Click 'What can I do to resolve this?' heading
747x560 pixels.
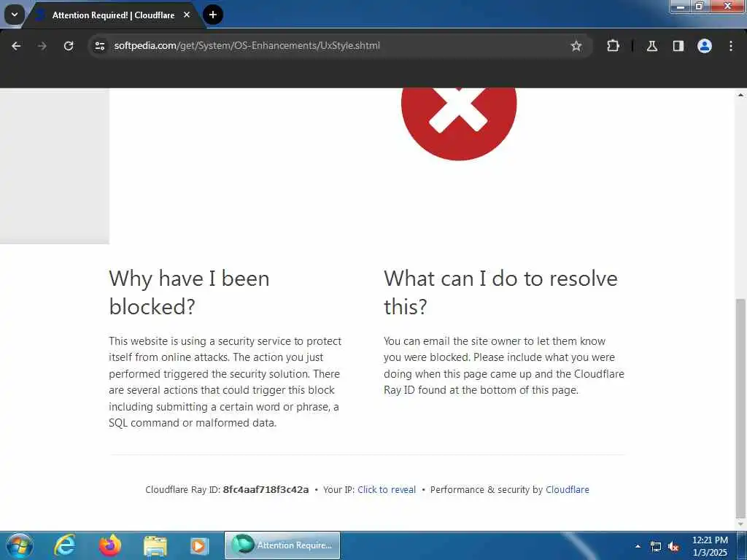pos(500,292)
